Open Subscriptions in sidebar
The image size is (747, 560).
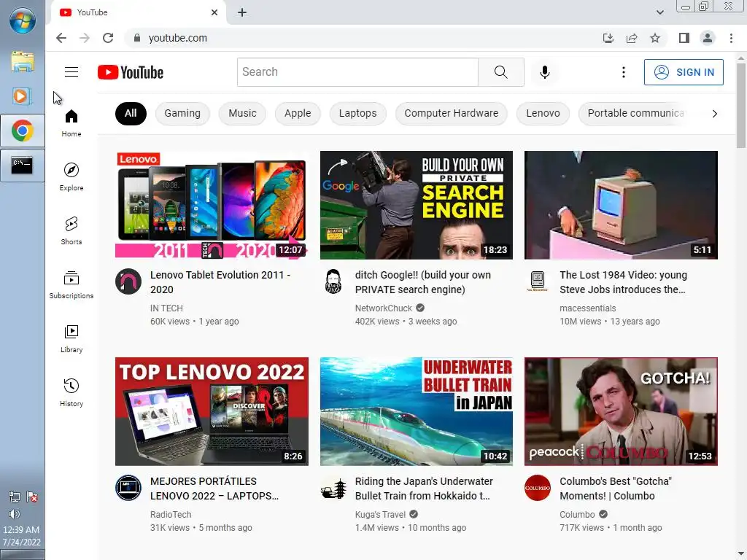(x=71, y=285)
